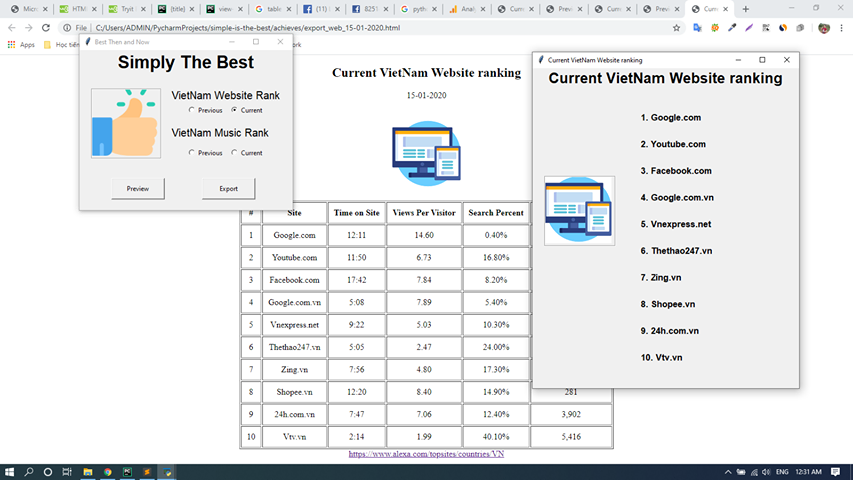Open the Windows Start menu
853x480 pixels.
(x=9, y=472)
